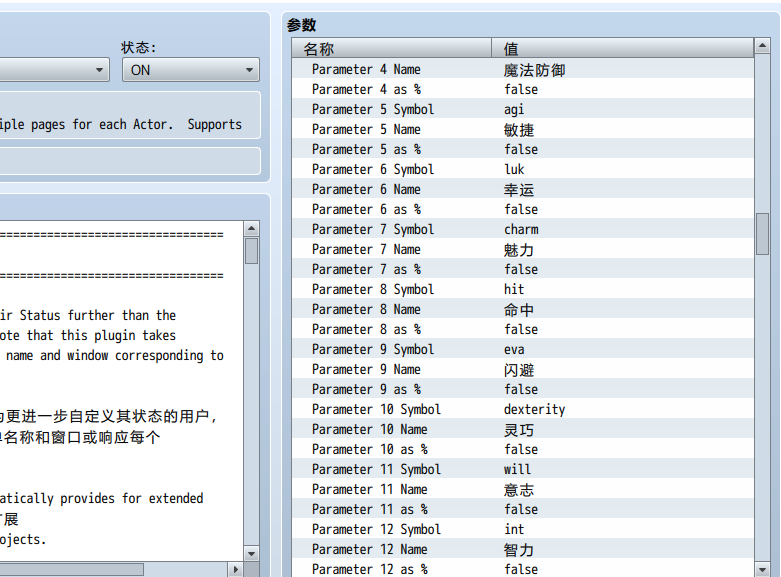Viewport: 781px width, 577px height.
Task: Select the Parameter 4 as % row
Action: click(522, 89)
